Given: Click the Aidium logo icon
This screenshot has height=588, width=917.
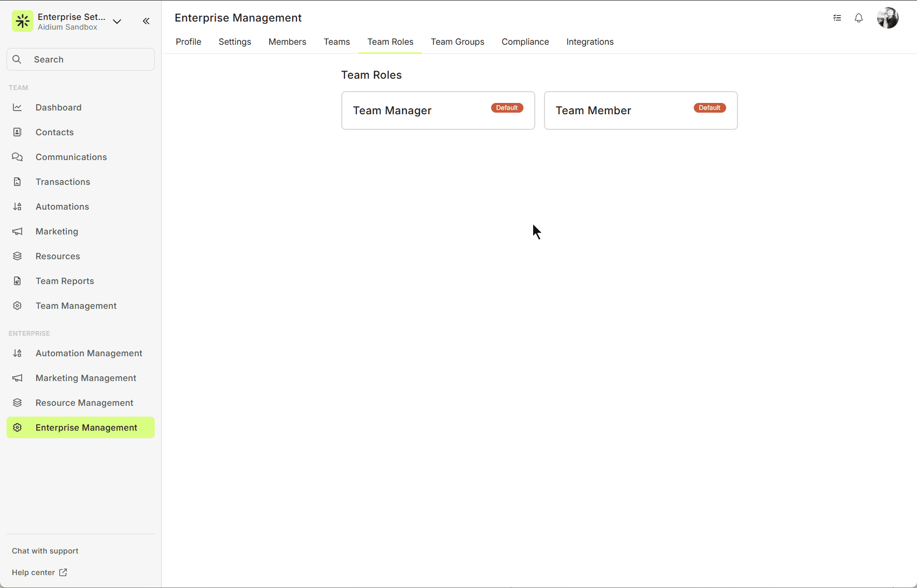Looking at the screenshot, I should click(23, 22).
